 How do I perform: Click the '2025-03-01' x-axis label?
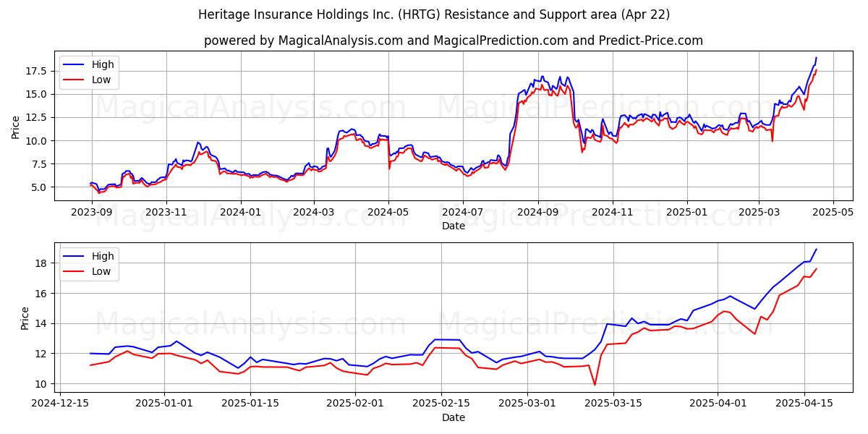tap(527, 405)
